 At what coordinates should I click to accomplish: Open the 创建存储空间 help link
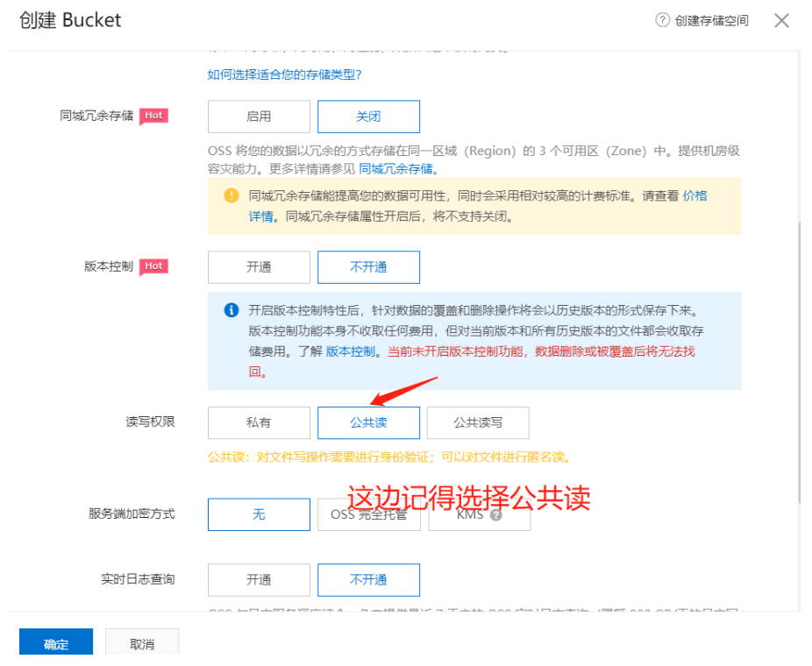point(711,21)
